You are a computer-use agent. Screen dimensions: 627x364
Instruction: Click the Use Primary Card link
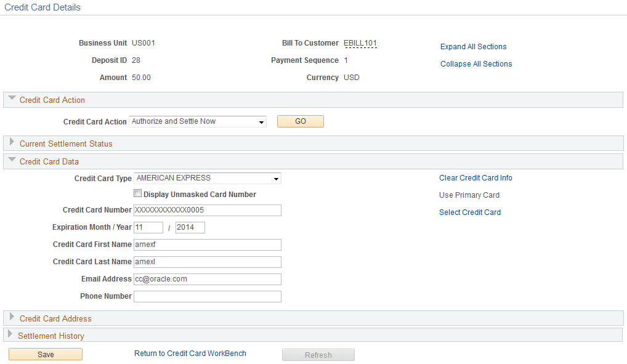point(469,195)
